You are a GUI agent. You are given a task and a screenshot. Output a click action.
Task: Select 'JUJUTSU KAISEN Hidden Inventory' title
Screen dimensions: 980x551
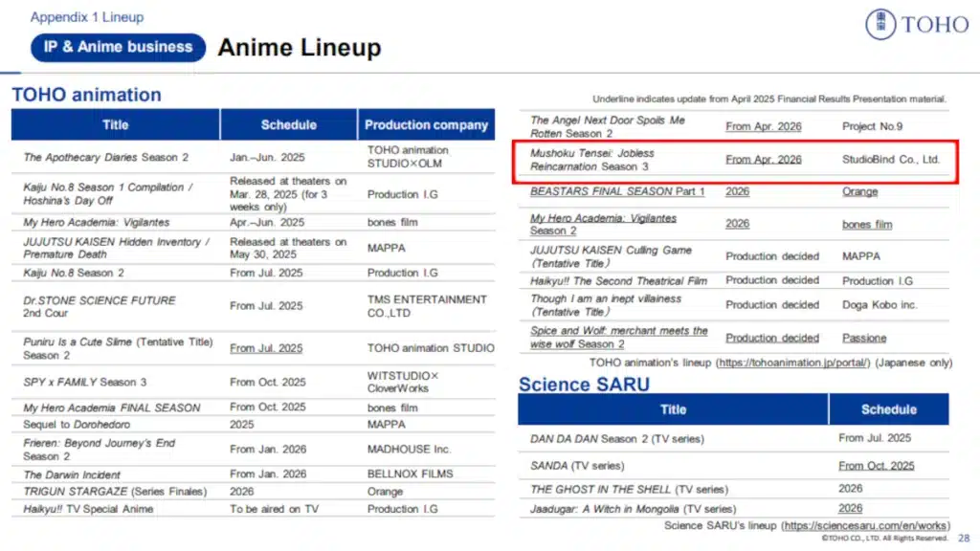point(116,248)
